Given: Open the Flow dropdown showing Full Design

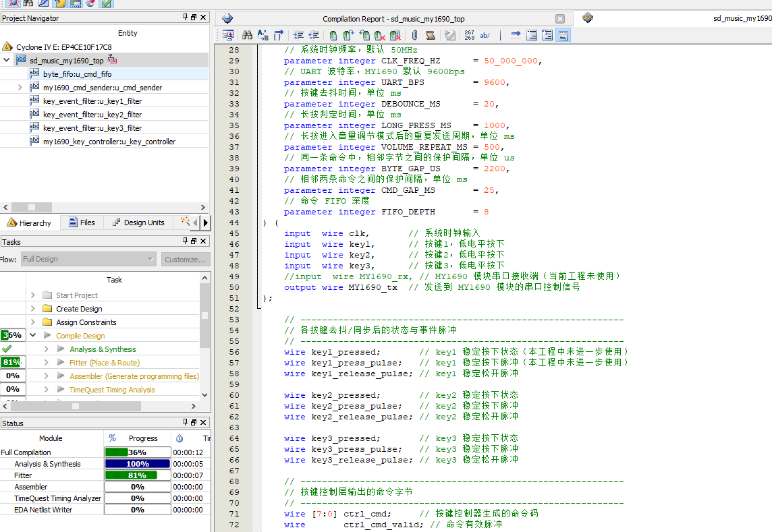Looking at the screenshot, I should point(88,259).
